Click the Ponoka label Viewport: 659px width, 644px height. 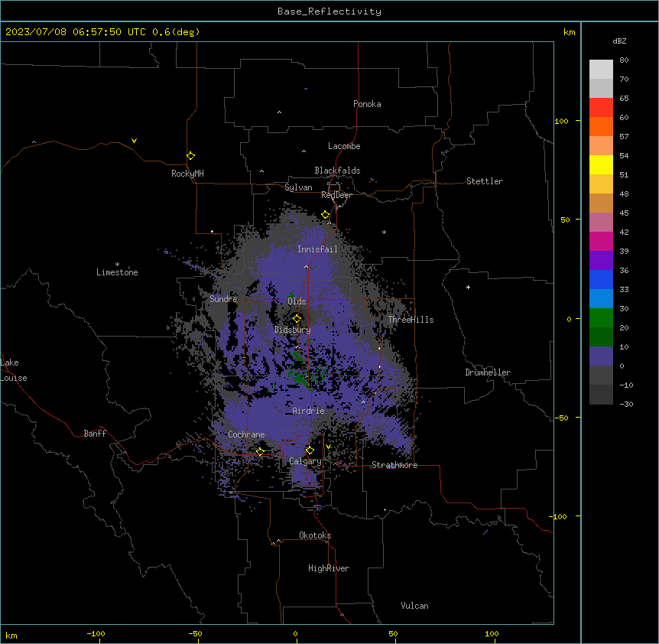[x=367, y=104]
